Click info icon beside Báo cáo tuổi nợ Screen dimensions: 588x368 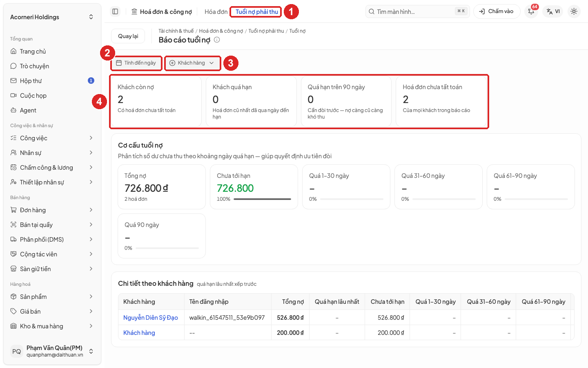point(217,40)
